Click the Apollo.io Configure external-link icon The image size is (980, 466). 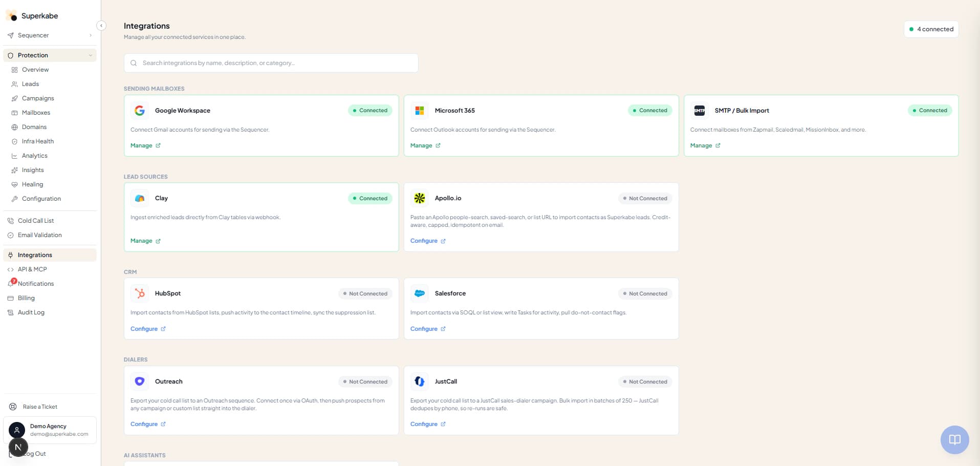point(443,241)
